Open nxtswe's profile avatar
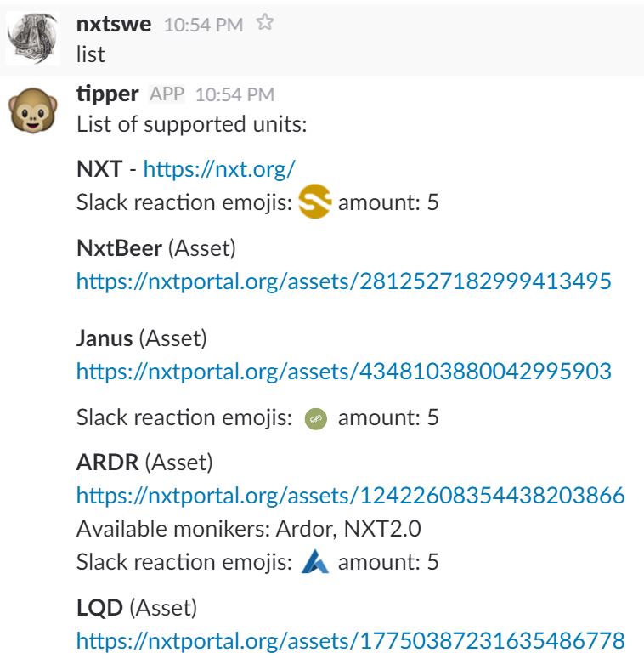644x670 pixels. 32,39
